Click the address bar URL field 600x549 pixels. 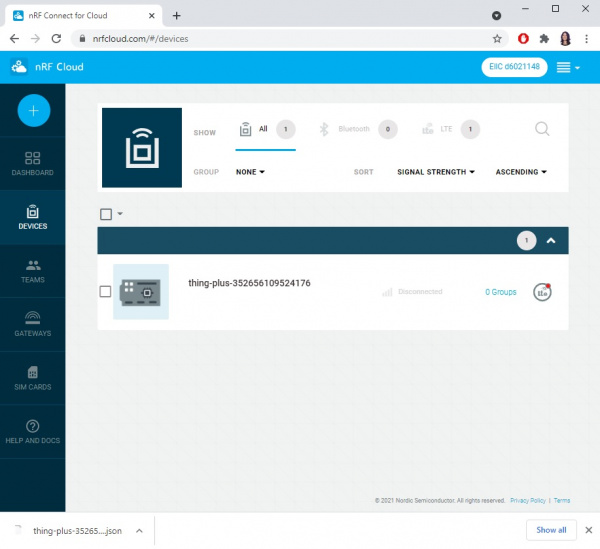[289, 39]
